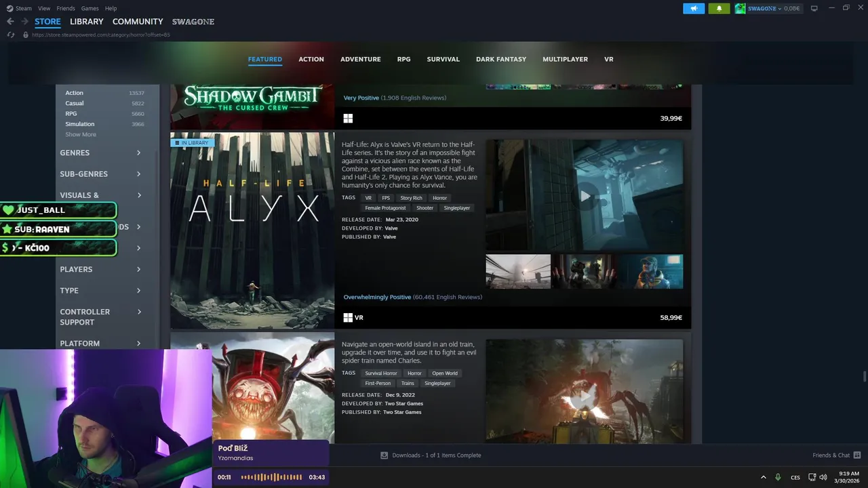Screen dimensions: 868x488
Task: Select the ADVENTURE category tab
Action: pyautogui.click(x=361, y=60)
